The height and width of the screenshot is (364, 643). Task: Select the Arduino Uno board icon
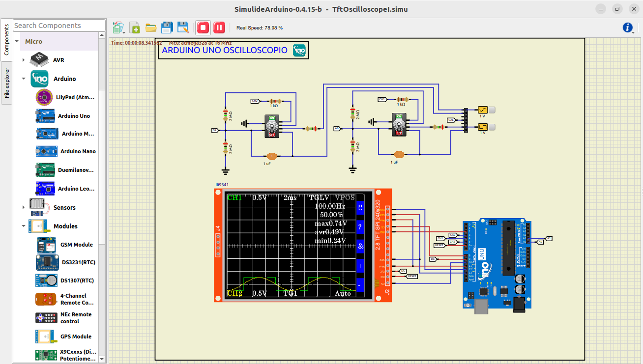coord(45,116)
